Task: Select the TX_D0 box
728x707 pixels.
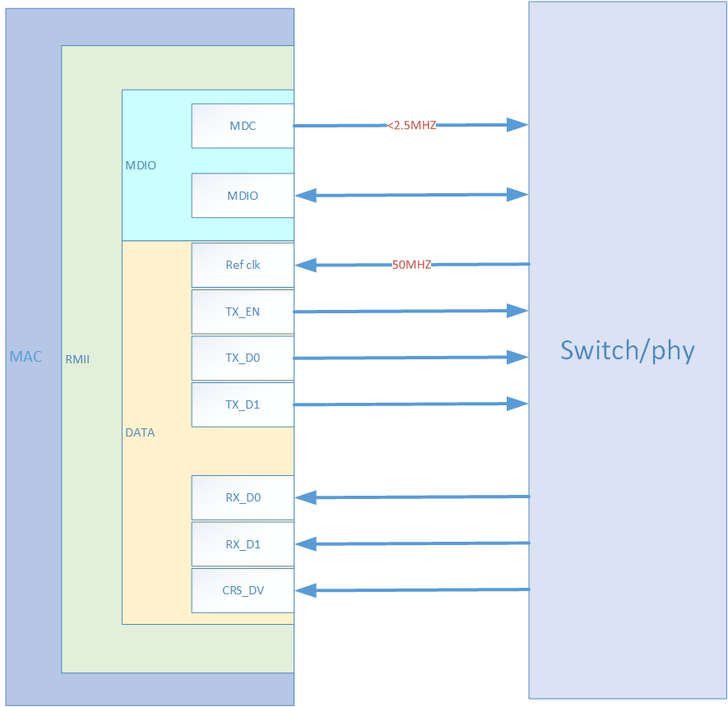Action: 243,358
